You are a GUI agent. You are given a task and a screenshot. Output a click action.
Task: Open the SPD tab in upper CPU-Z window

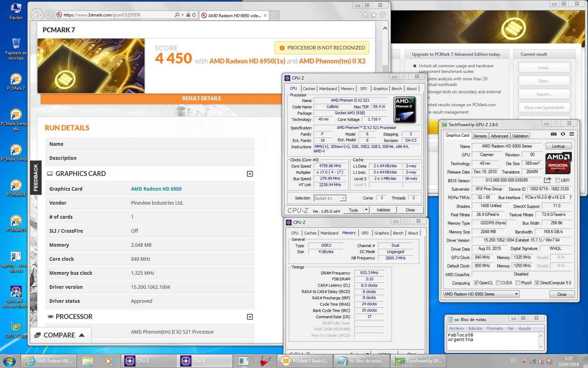pyautogui.click(x=364, y=89)
